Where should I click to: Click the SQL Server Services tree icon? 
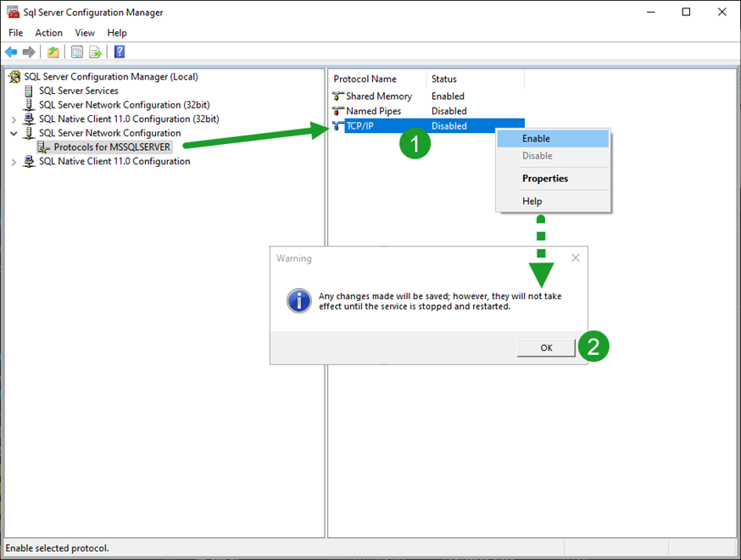pos(29,91)
